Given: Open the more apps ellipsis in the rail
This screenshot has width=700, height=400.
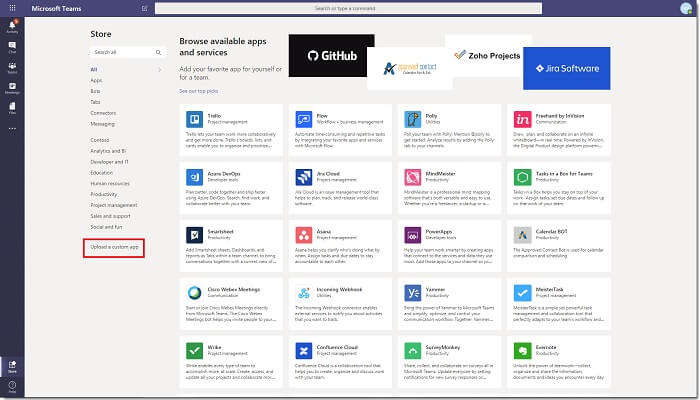Looking at the screenshot, I should 12,129.
